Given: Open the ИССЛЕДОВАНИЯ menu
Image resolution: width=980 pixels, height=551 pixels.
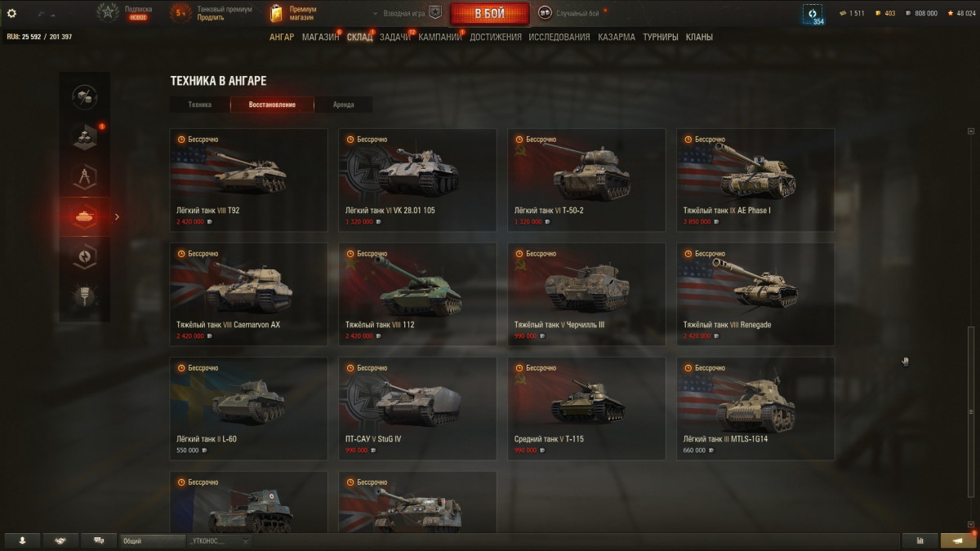Looking at the screenshot, I should [x=559, y=37].
